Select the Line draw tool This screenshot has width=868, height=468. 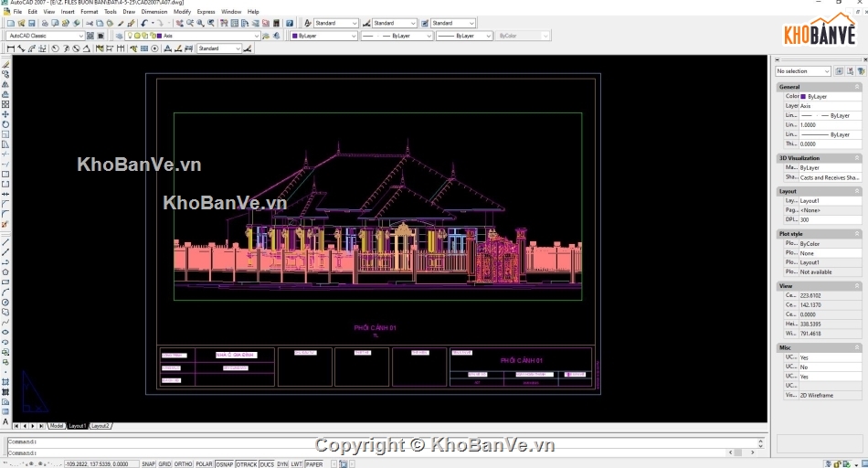tap(5, 242)
